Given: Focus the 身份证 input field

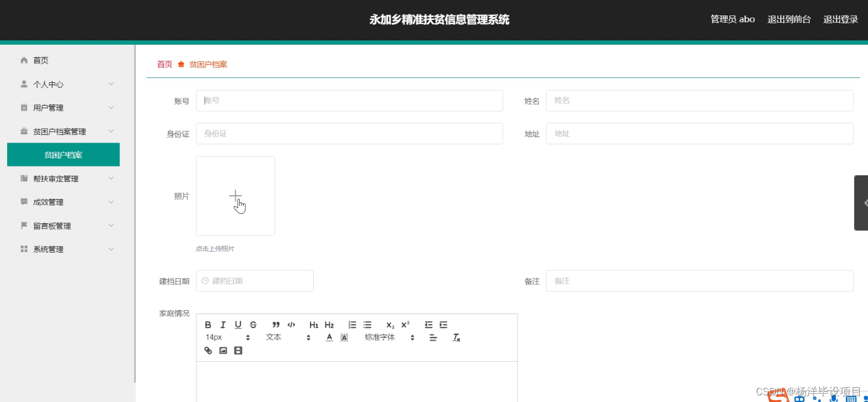Looking at the screenshot, I should [349, 133].
